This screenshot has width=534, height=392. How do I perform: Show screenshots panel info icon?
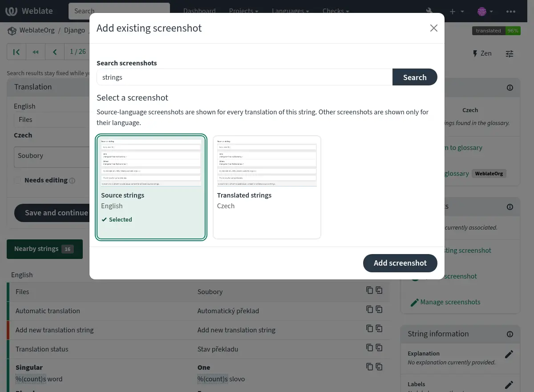510,207
